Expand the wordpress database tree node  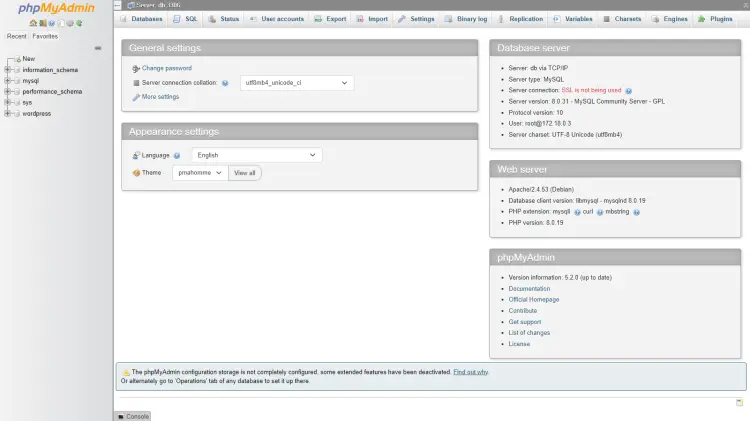coord(7,113)
